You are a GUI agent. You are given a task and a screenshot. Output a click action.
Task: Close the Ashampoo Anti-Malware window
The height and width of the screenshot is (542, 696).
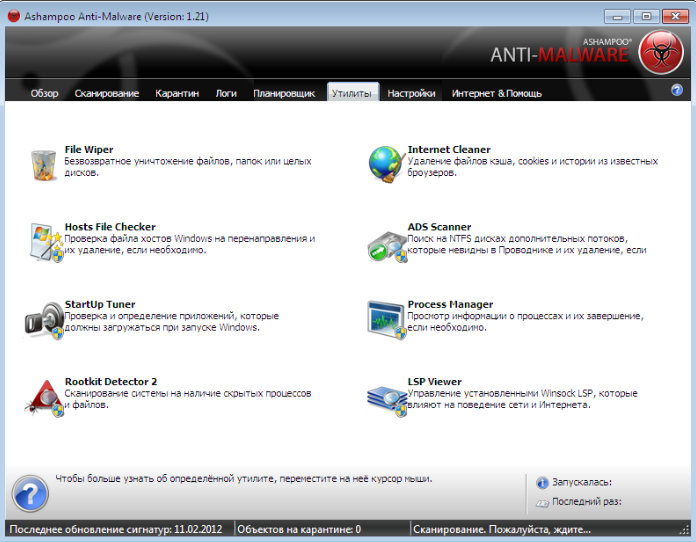click(x=675, y=17)
